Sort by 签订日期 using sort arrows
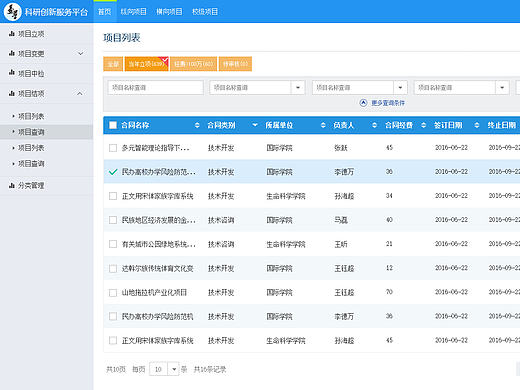Viewport: 520px width, 390px height. (477, 125)
